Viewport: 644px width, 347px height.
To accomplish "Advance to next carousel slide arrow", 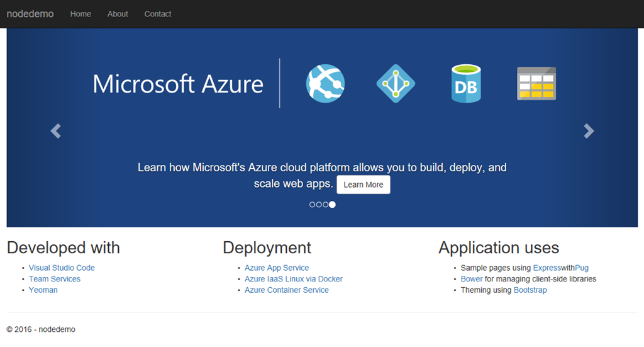I will pos(589,131).
